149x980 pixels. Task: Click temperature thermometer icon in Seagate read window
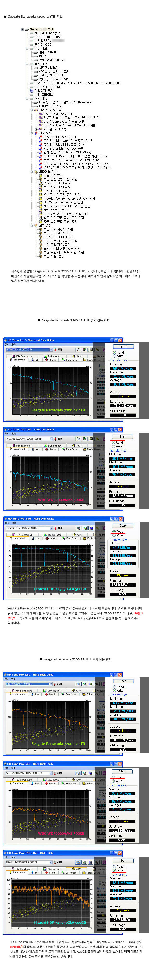click(x=56, y=349)
